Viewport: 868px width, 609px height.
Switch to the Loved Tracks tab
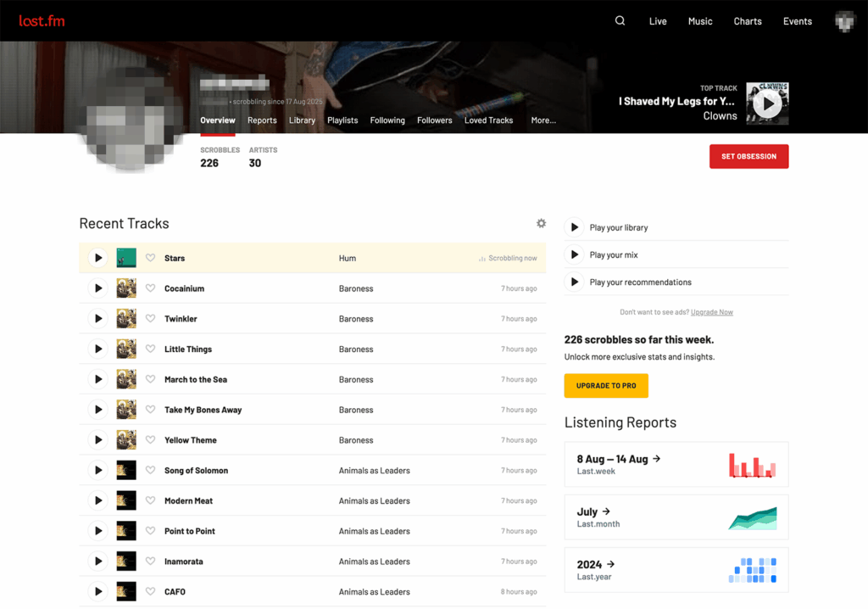click(x=488, y=120)
